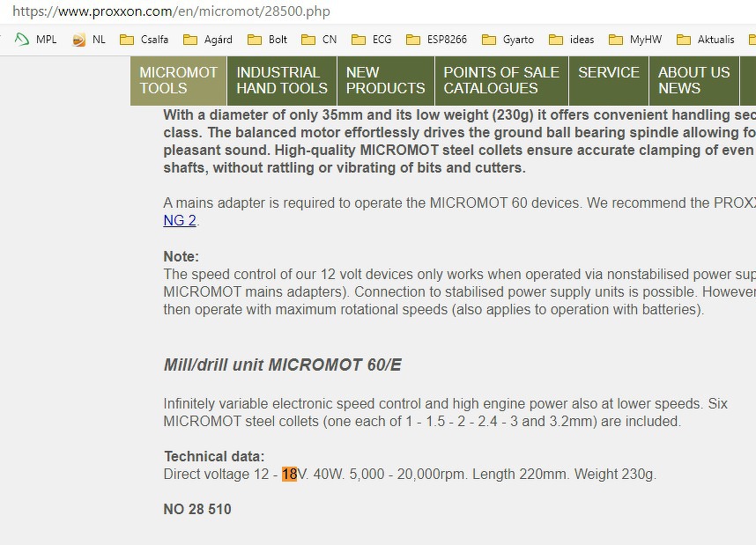Click the NO 28 510 article number
This screenshot has width=756, height=545.
point(197,509)
